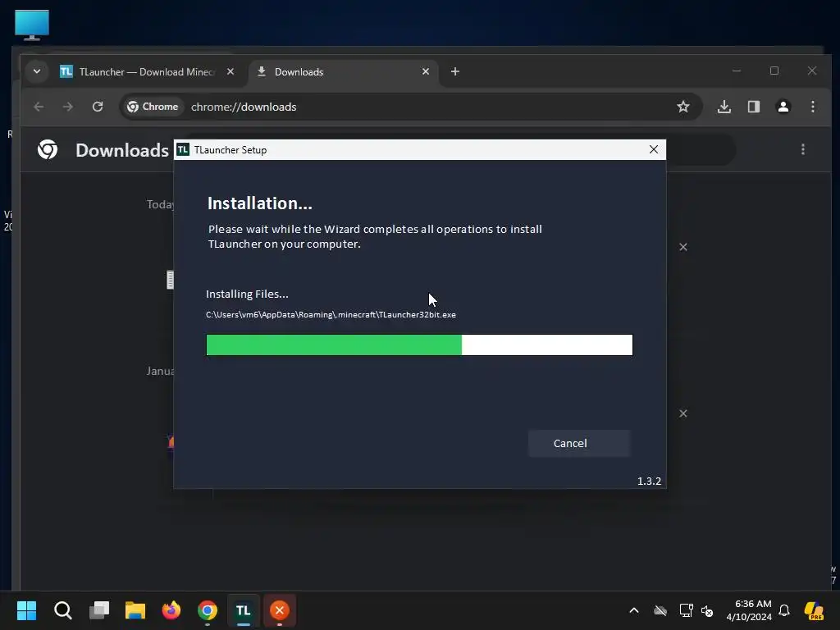The height and width of the screenshot is (630, 840).
Task: Switch to the TLauncher Download Minecraft tab
Action: pos(146,72)
